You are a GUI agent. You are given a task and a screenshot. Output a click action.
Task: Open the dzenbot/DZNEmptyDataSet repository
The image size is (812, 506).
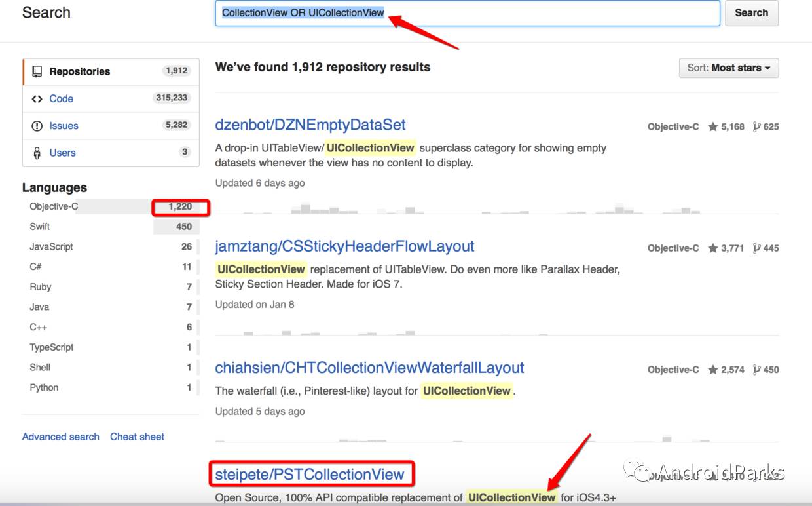[x=310, y=125]
